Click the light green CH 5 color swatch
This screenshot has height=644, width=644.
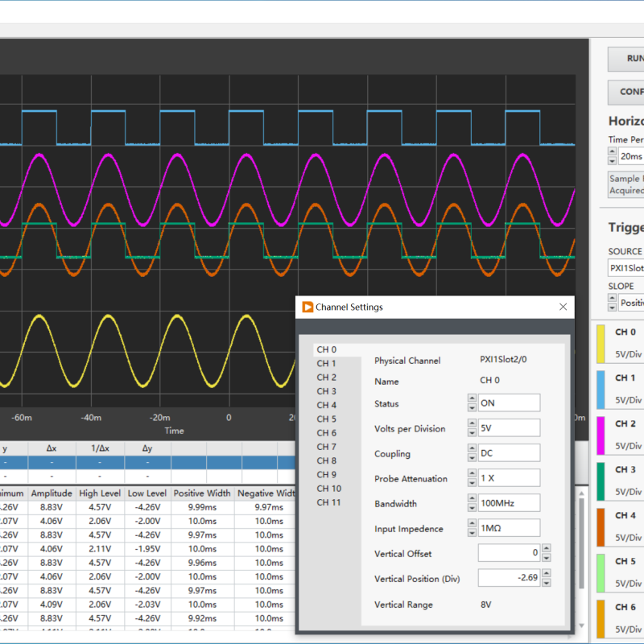coord(601,573)
